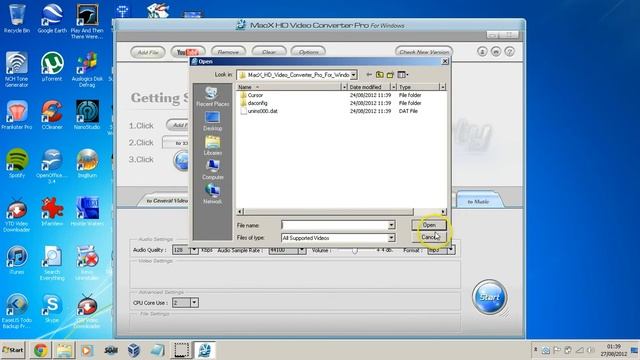Expand the Audio Quality dropdown
Screen dimensions: 640x360
[x=194, y=250]
